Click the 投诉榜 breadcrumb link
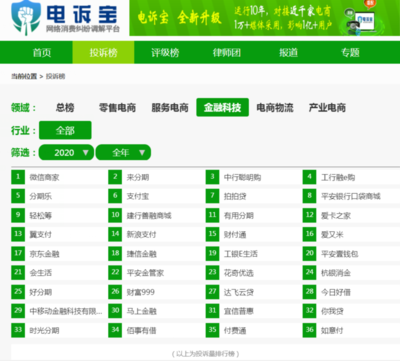This screenshot has height=361, width=400. point(55,76)
